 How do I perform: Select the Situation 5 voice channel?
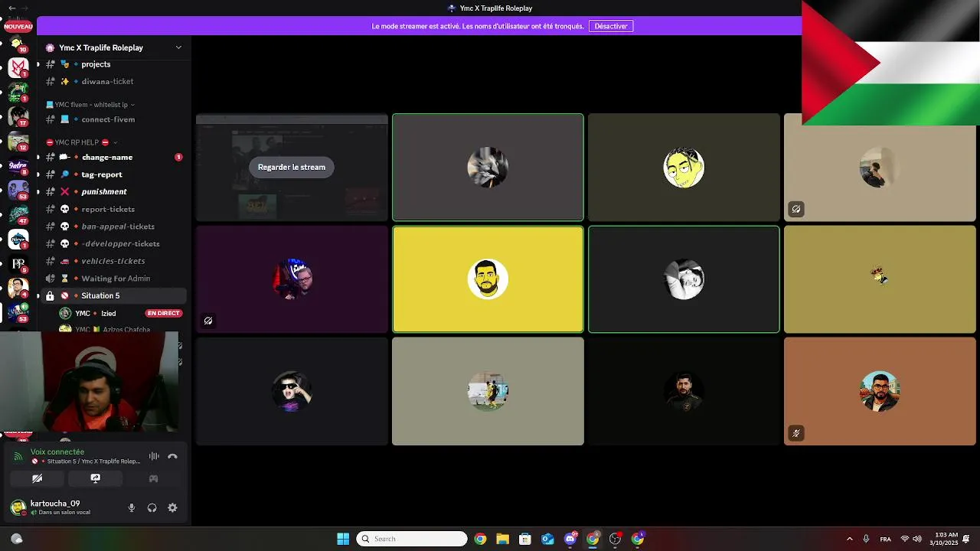113,295
